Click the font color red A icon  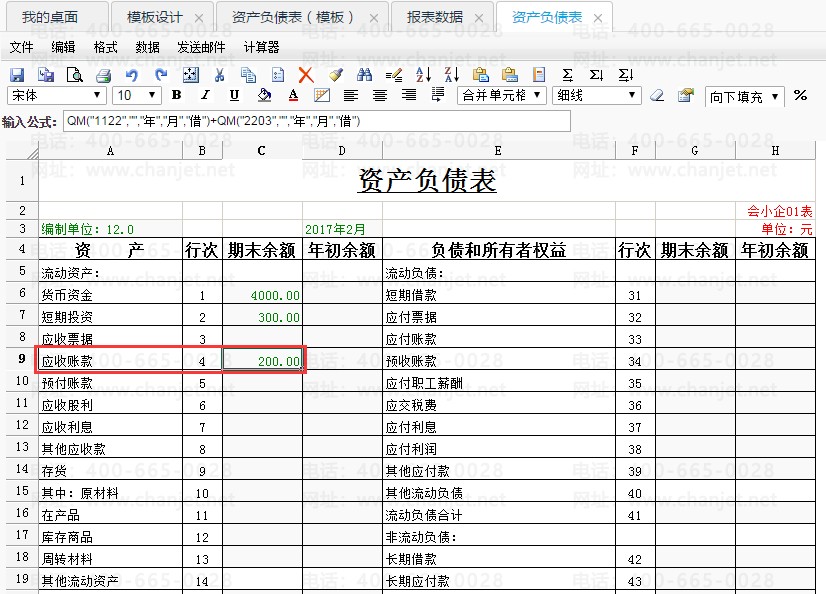293,96
